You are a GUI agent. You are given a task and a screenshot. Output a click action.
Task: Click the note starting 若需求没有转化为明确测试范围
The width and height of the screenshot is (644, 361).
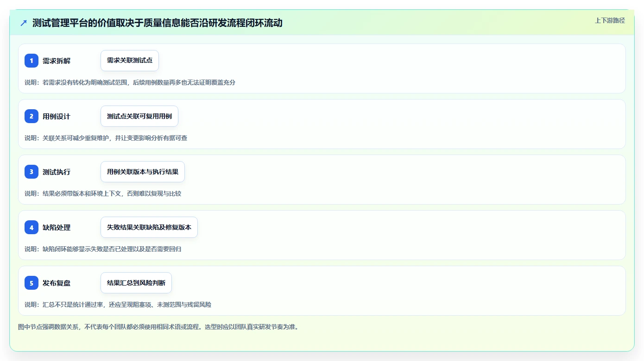tap(130, 82)
